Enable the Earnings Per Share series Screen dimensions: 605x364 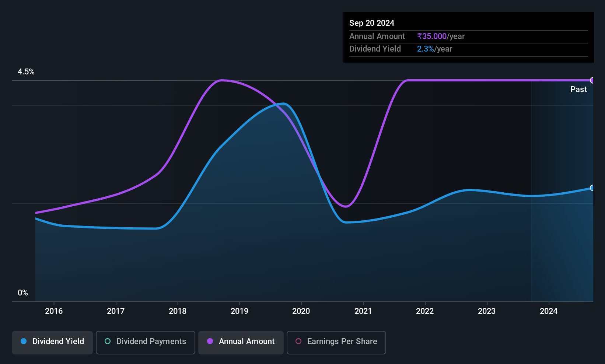tap(336, 342)
